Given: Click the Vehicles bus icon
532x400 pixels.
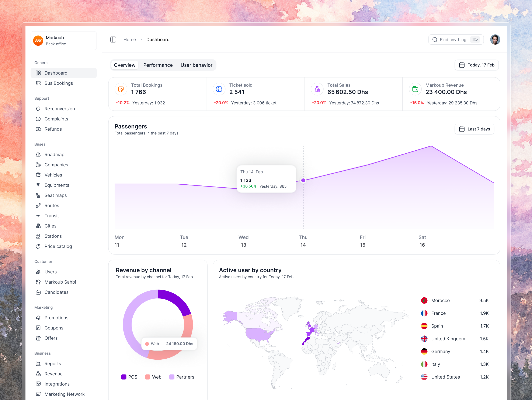Looking at the screenshot, I should (x=38, y=175).
